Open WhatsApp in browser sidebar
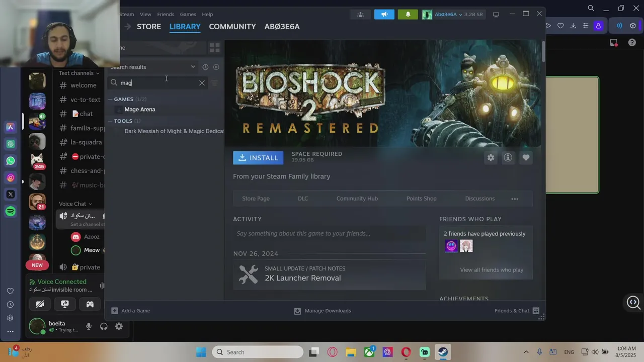This screenshot has height=362, width=644. [10, 161]
